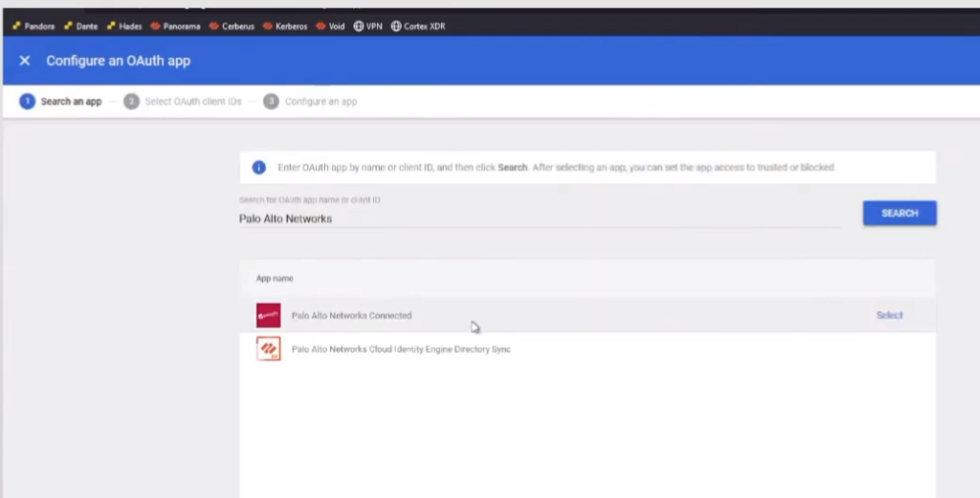Screen dimensions: 980x498
Task: Click Palo Alto Networks Cloud Identity Engine Directory Sync
Action: coord(402,349)
